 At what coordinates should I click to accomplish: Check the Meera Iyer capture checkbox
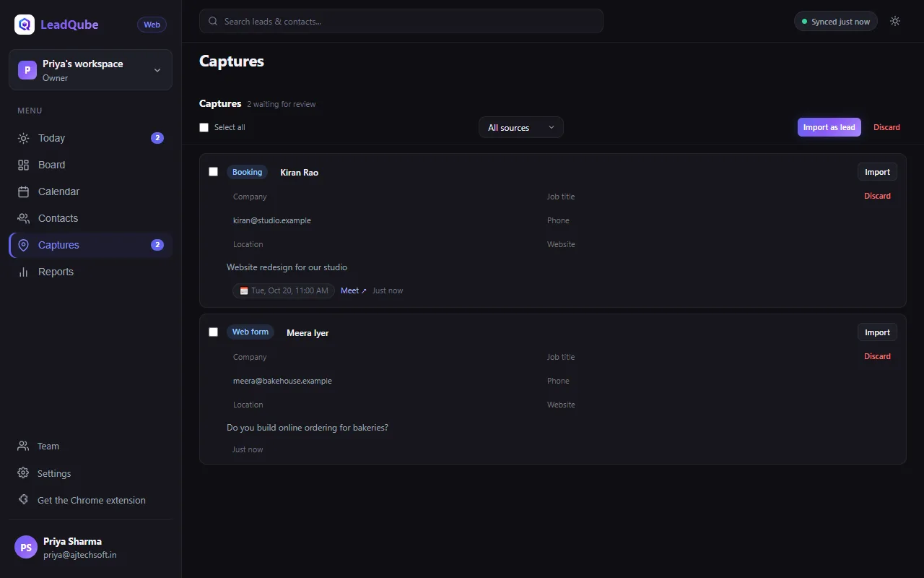tap(213, 332)
